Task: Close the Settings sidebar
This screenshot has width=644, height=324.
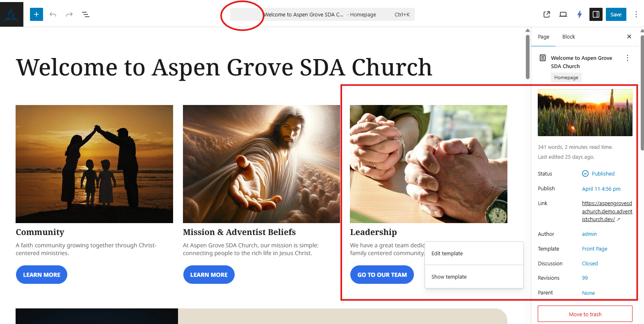Action: (629, 37)
